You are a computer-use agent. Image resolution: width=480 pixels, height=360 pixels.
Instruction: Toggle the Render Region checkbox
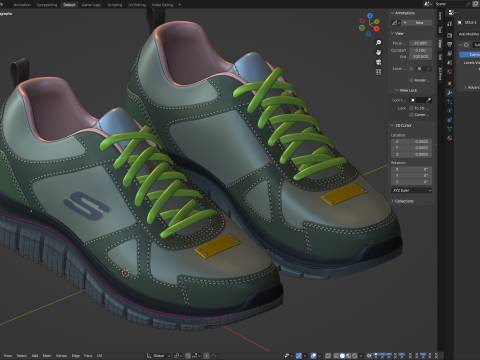411,80
